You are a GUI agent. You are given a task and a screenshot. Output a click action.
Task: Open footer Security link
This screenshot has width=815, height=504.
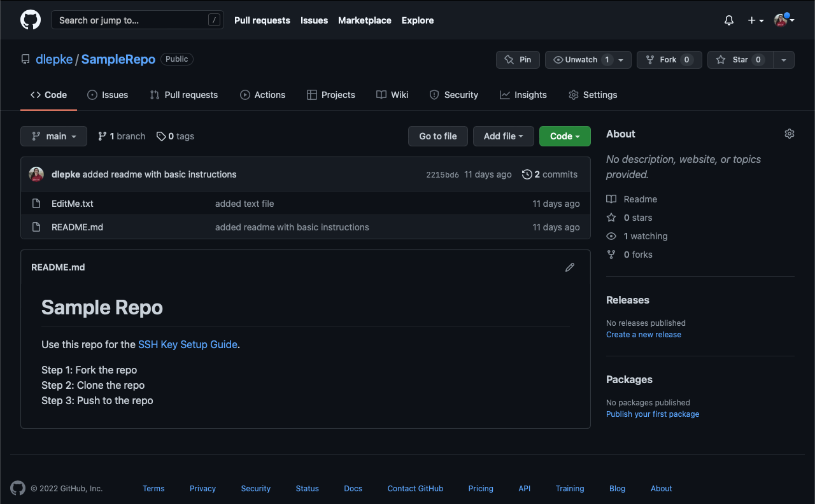tap(256, 489)
